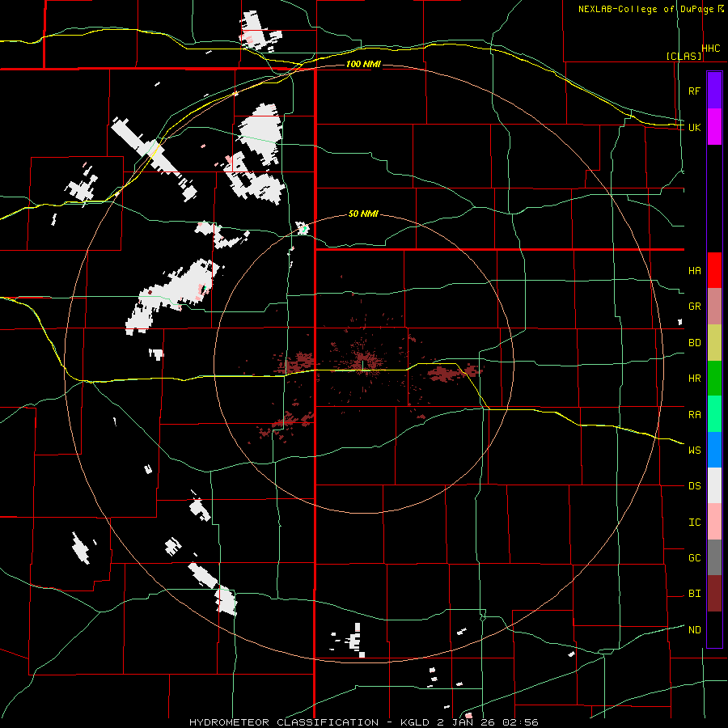The height and width of the screenshot is (728, 728).
Task: Click the IC legend label
Action: click(x=694, y=523)
